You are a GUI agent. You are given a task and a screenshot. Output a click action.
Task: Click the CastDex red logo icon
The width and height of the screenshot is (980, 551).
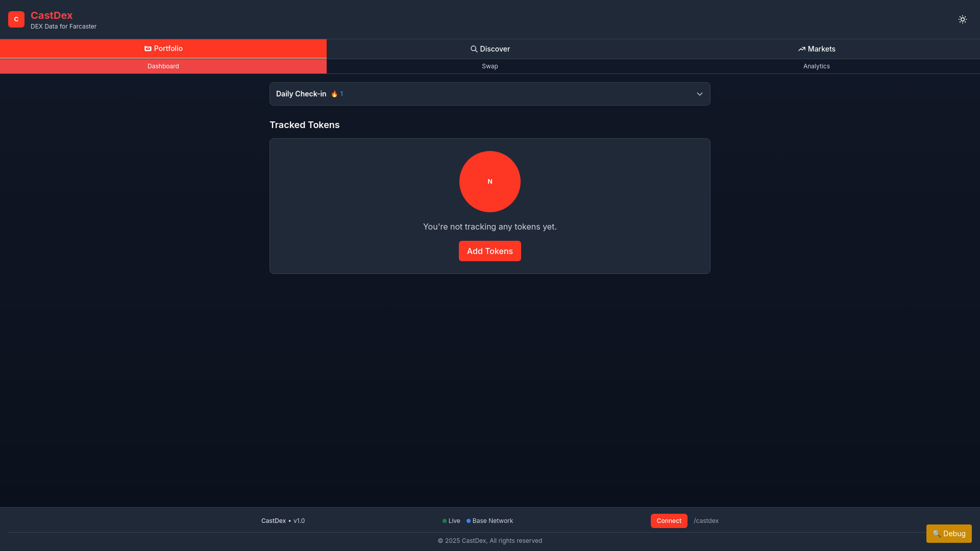coord(16,19)
